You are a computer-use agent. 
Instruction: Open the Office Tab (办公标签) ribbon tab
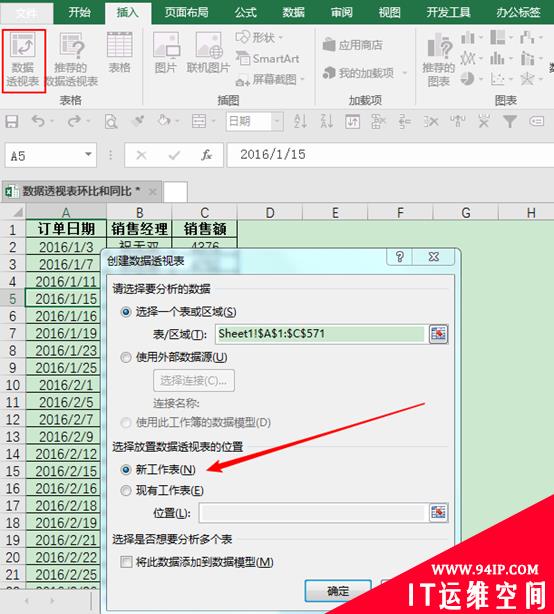coord(518,13)
